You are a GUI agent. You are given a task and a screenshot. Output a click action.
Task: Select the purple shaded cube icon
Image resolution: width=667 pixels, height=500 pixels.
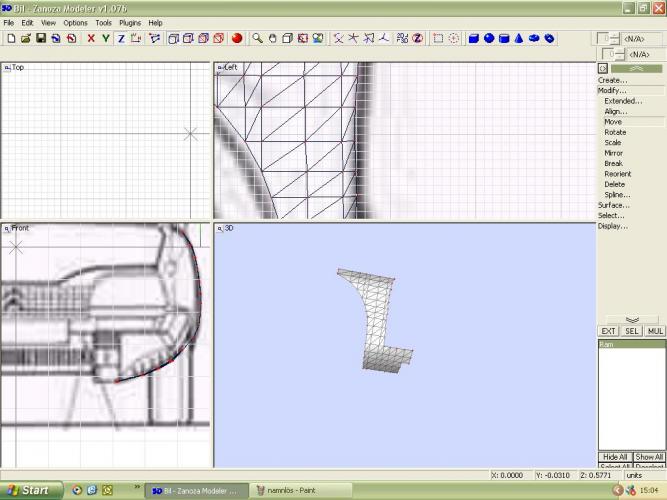coord(203,39)
